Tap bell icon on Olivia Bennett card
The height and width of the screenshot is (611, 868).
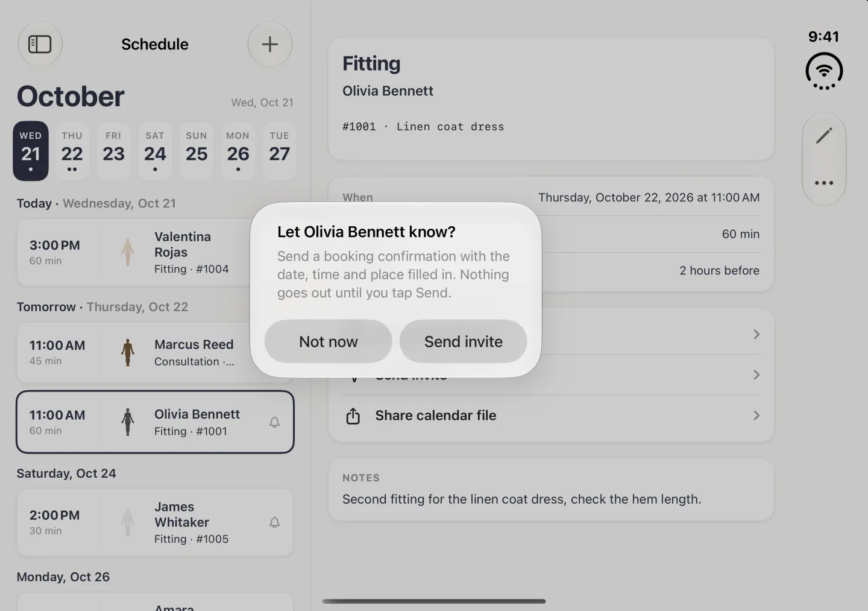pos(274,422)
